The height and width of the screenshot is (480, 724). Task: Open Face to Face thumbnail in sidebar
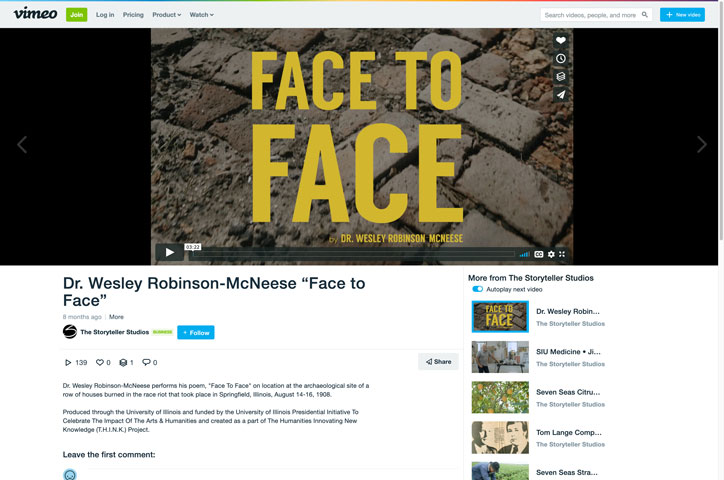(x=500, y=317)
